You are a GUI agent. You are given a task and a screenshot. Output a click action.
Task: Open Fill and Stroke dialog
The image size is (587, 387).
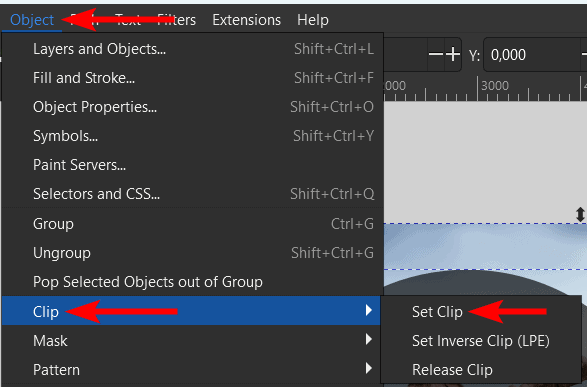coord(193,78)
